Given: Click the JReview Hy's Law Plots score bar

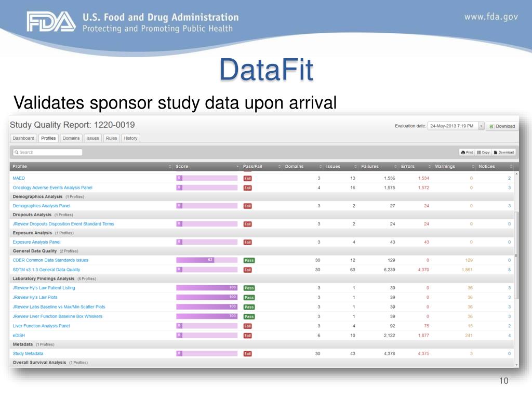Looking at the screenshot, I should click(x=207, y=297).
